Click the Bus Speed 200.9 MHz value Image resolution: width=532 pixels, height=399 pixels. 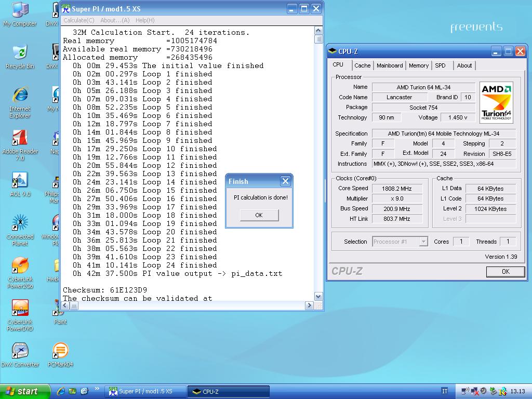point(397,209)
